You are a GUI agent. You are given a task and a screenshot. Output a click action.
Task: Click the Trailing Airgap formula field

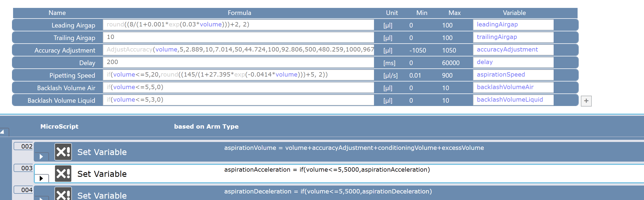pyautogui.click(x=238, y=37)
